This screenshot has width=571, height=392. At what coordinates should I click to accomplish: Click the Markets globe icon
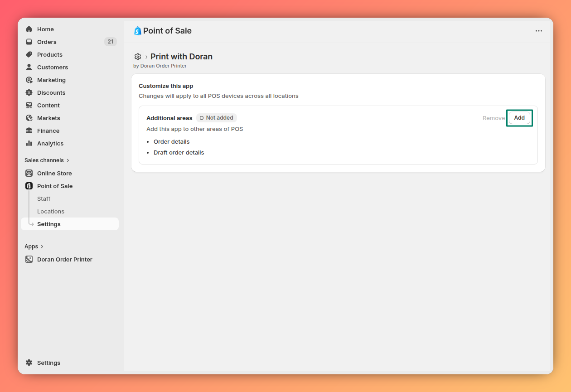[29, 118]
